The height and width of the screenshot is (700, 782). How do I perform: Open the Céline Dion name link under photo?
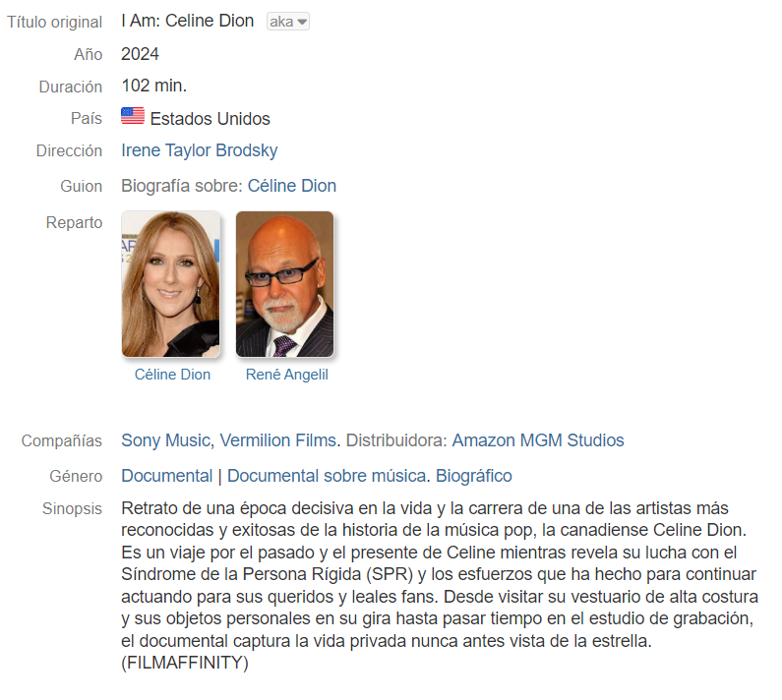click(x=172, y=375)
